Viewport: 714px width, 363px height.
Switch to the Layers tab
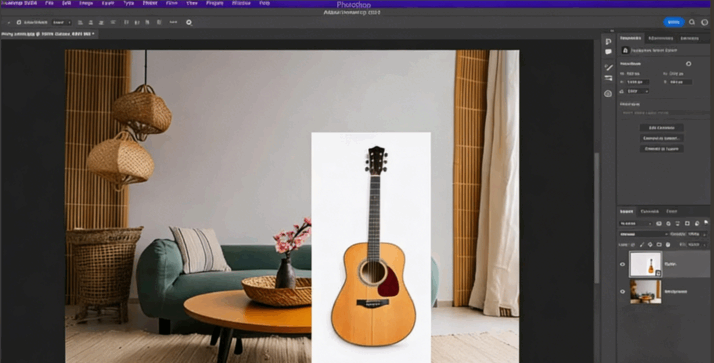[x=627, y=211]
